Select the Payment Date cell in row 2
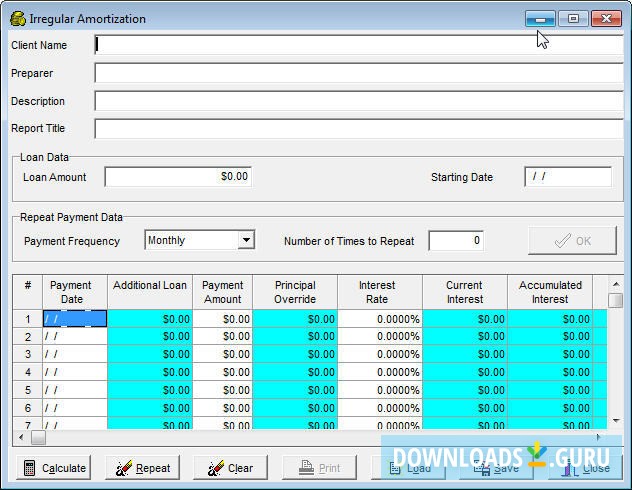Image resolution: width=632 pixels, height=490 pixels. click(75, 336)
